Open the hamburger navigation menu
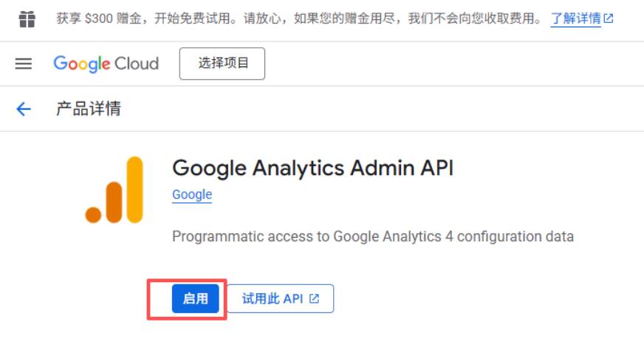The height and width of the screenshot is (350, 644). (x=24, y=64)
